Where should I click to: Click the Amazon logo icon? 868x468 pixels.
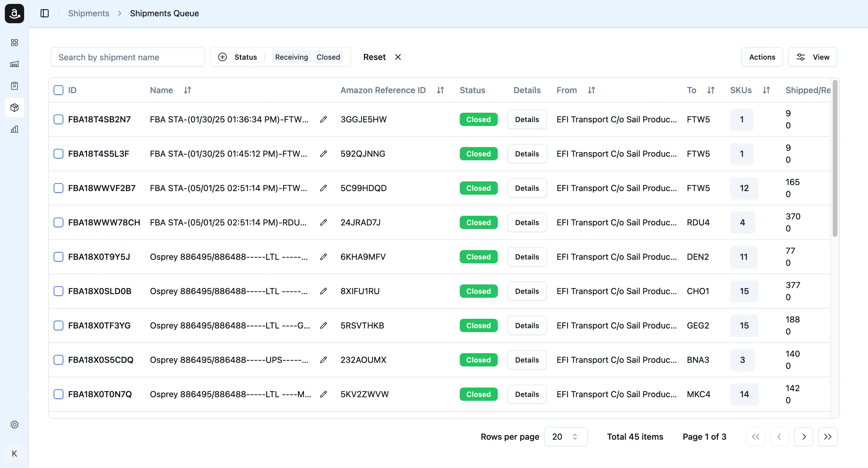click(x=14, y=14)
